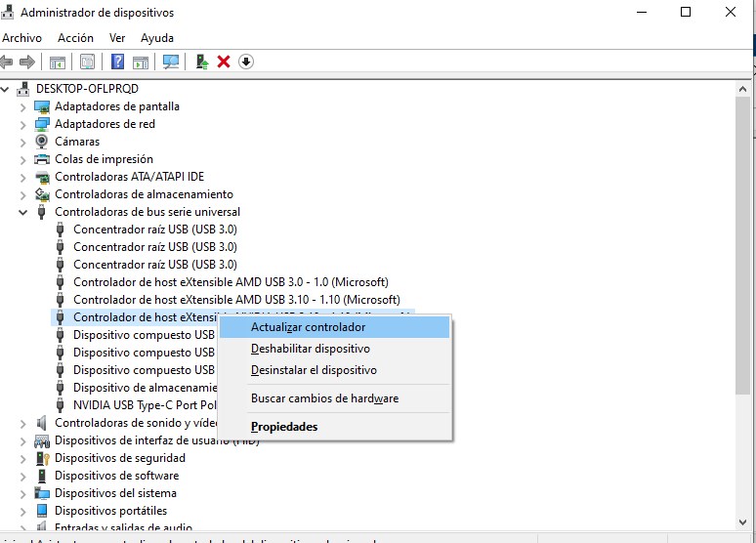Open the Acción menu
756x543 pixels.
[75, 38]
